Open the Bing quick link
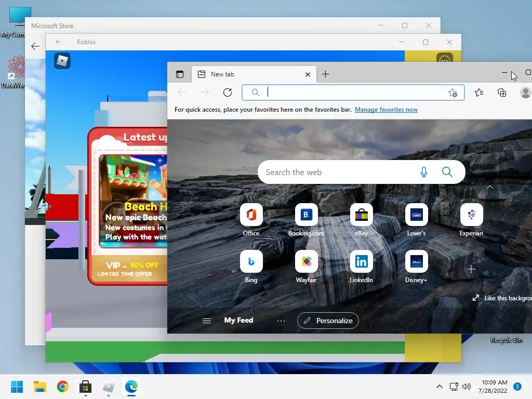The height and width of the screenshot is (399, 532). [251, 266]
